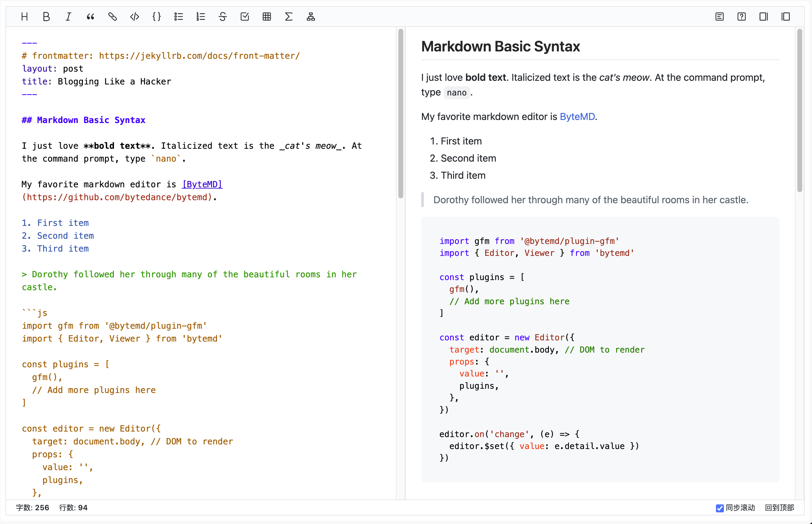The image size is (812, 524).
Task: Click the ```js code fence line
Action: click(35, 313)
